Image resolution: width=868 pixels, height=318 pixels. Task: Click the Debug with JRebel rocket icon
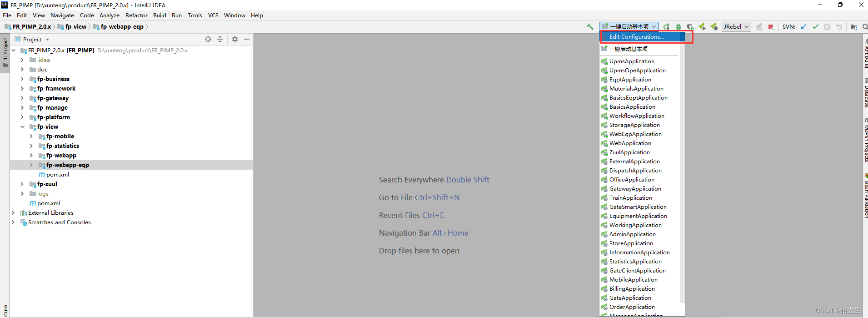[714, 27]
